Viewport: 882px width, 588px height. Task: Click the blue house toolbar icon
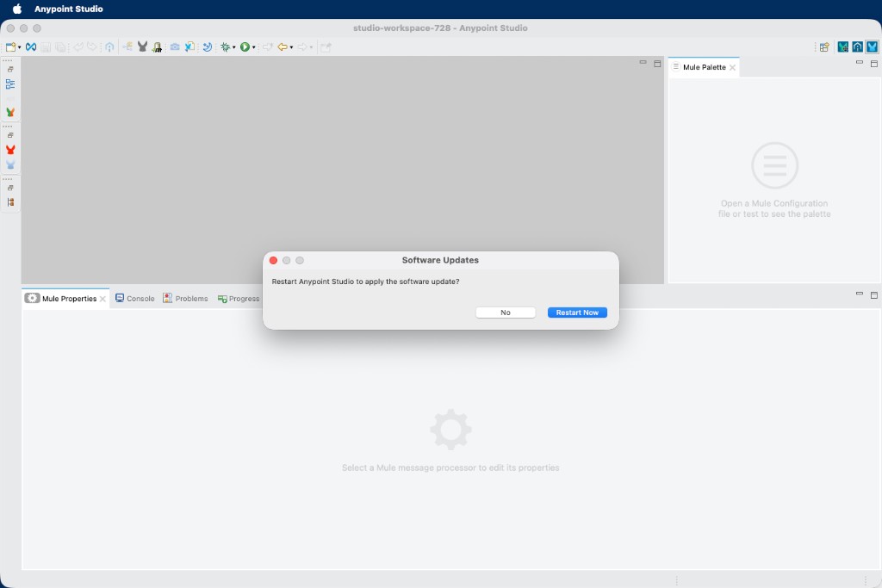click(x=109, y=47)
